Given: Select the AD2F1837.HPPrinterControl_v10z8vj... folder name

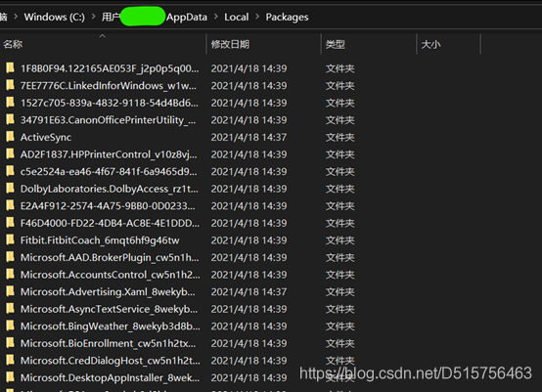Looking at the screenshot, I should coord(109,154).
